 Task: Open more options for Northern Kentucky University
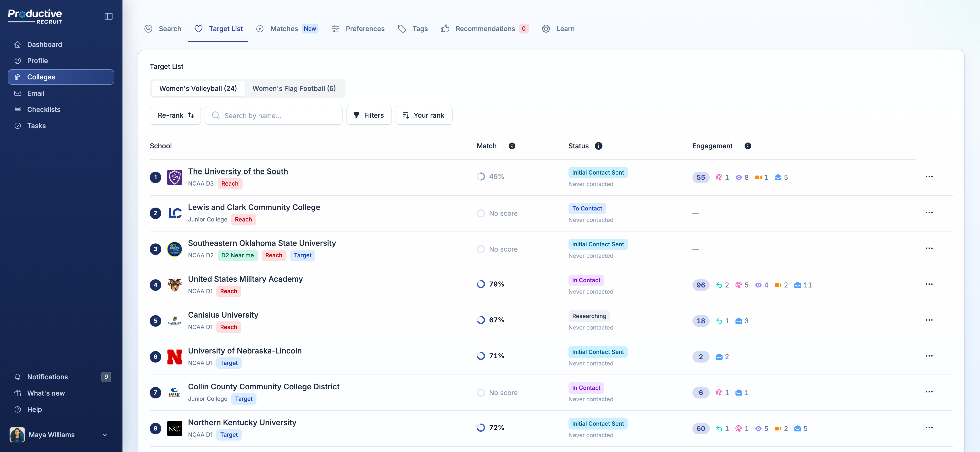coord(929,428)
